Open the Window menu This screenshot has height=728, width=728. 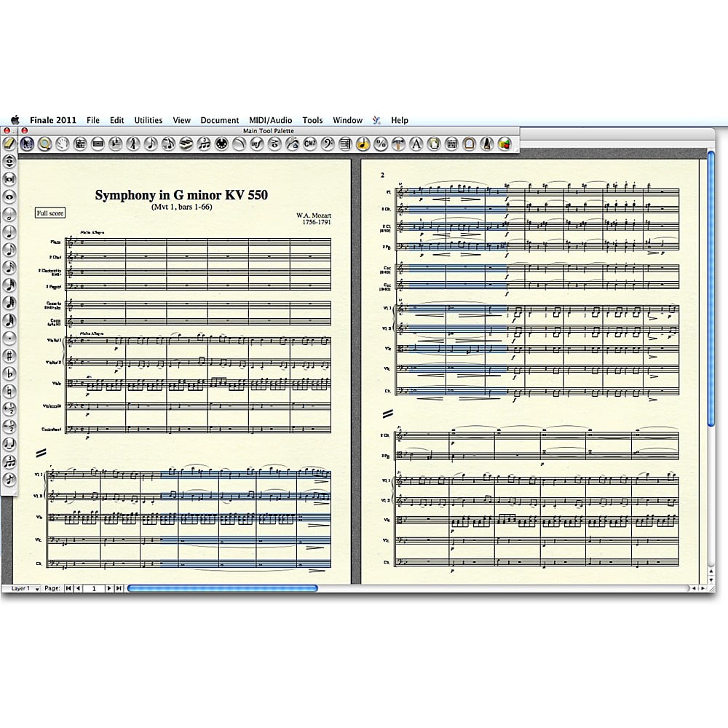click(x=347, y=120)
